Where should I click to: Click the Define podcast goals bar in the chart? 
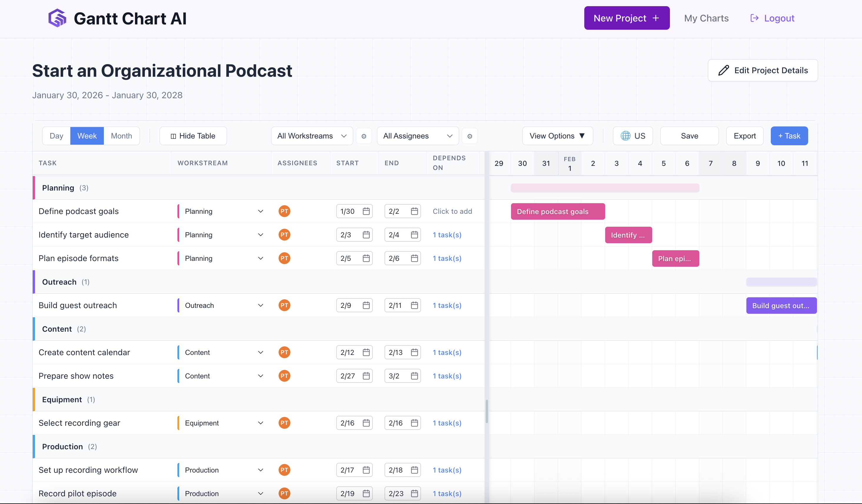click(x=558, y=211)
